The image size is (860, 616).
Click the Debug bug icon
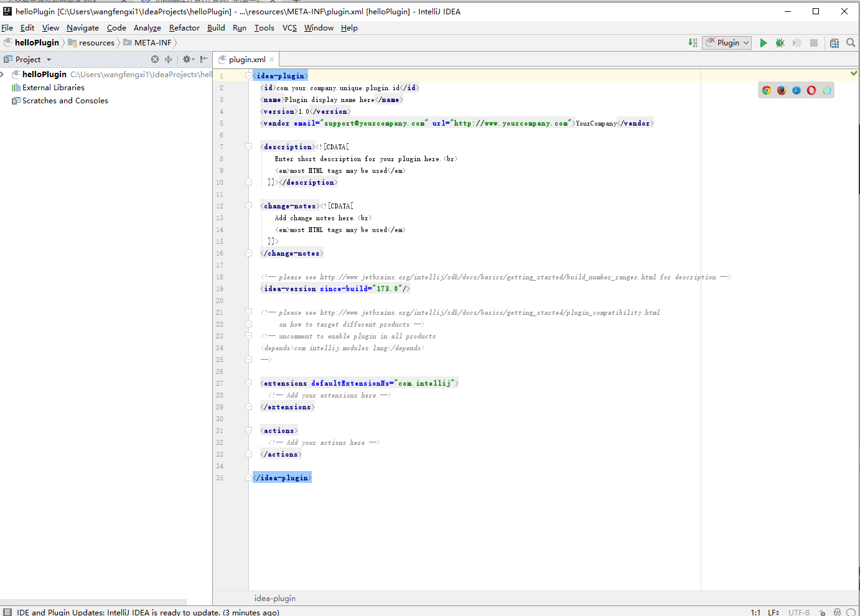pyautogui.click(x=780, y=43)
